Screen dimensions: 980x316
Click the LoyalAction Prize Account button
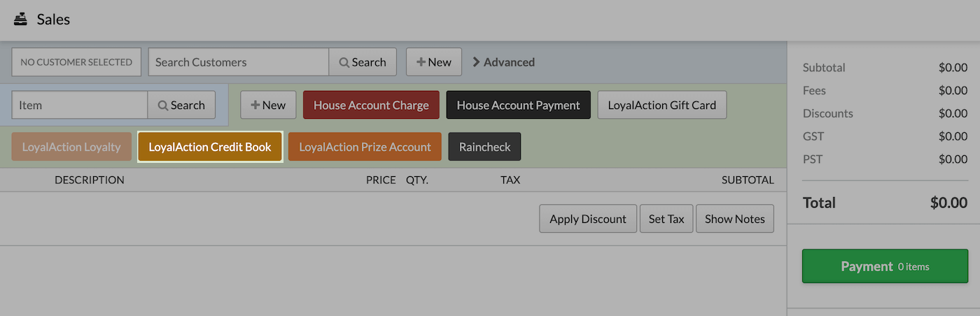click(365, 147)
